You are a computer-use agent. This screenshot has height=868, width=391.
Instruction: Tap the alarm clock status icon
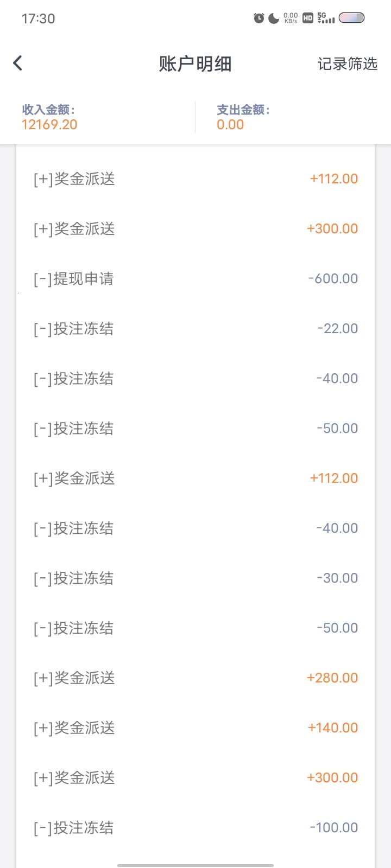[x=259, y=18]
